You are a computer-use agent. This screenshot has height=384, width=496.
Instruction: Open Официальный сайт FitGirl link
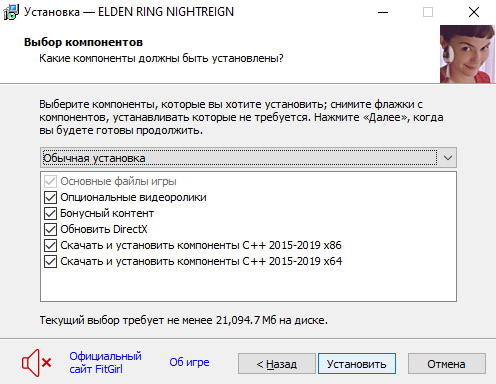(x=105, y=363)
